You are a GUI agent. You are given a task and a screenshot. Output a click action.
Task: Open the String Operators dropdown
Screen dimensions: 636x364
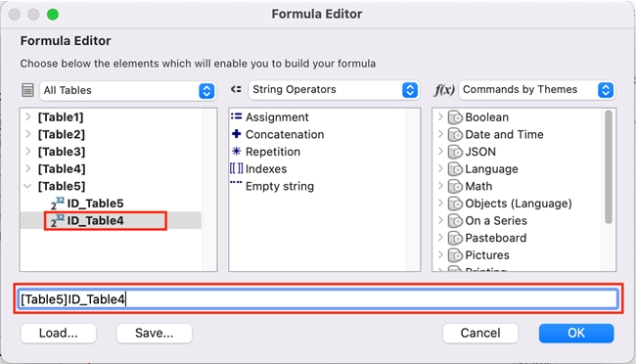click(334, 90)
